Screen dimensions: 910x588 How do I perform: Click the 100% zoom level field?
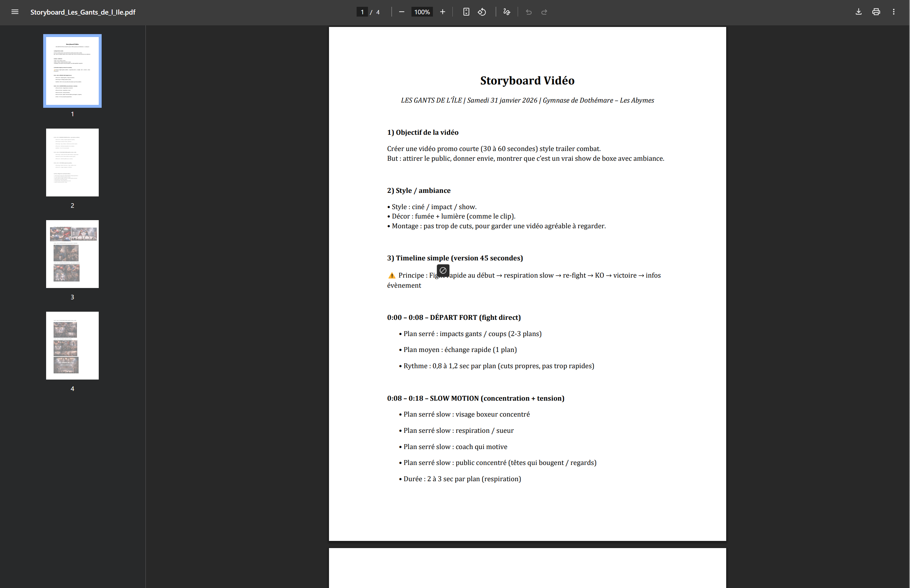(422, 12)
